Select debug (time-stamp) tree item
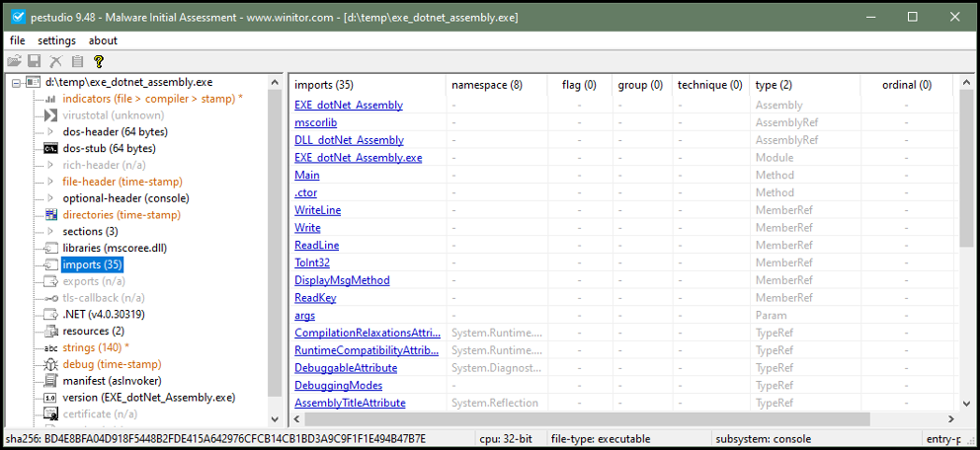 [x=112, y=364]
